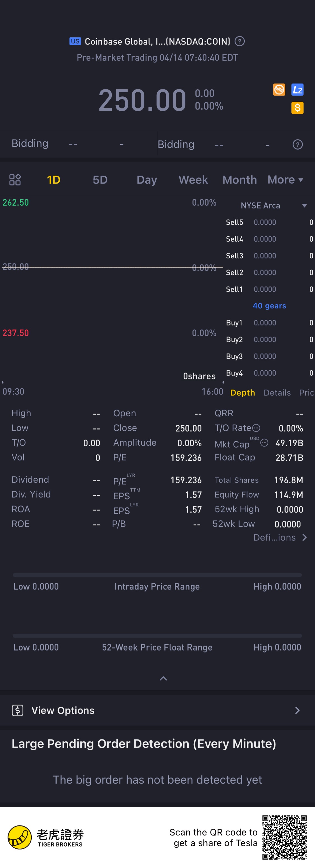This screenshot has width=315, height=868.
Task: Tap the info icon next to Mkt Cap
Action: [265, 443]
